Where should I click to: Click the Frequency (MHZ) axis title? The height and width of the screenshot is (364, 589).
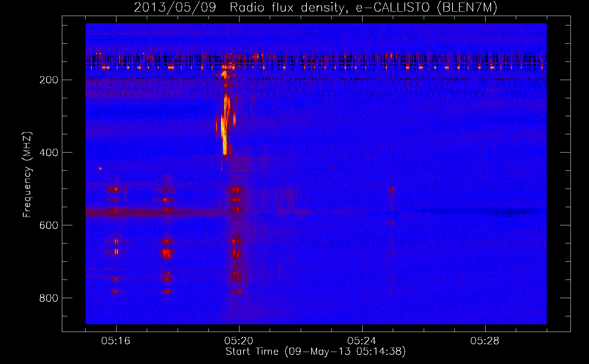pyautogui.click(x=28, y=175)
